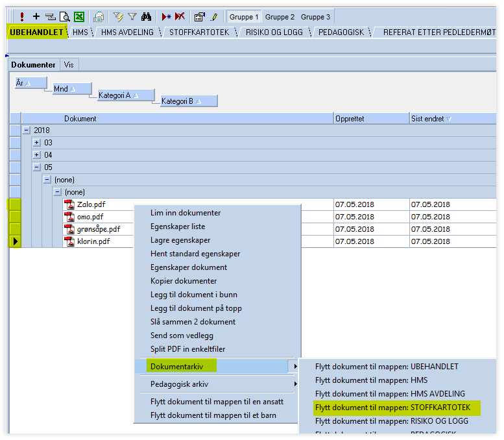
Task: Collapse the first (none) category group
Action: (x=47, y=180)
